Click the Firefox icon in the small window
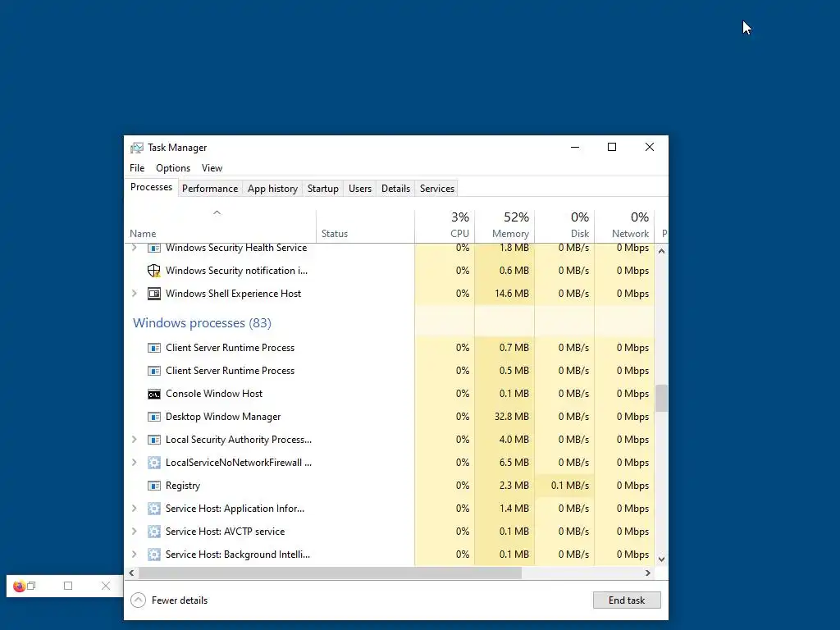Viewport: 840px width, 630px height. tap(19, 586)
